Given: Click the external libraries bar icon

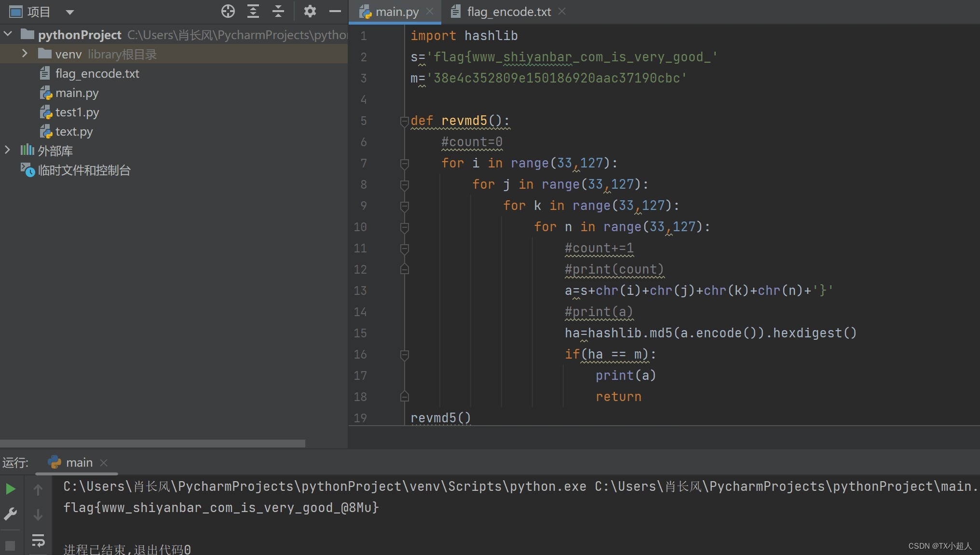Looking at the screenshot, I should point(27,150).
